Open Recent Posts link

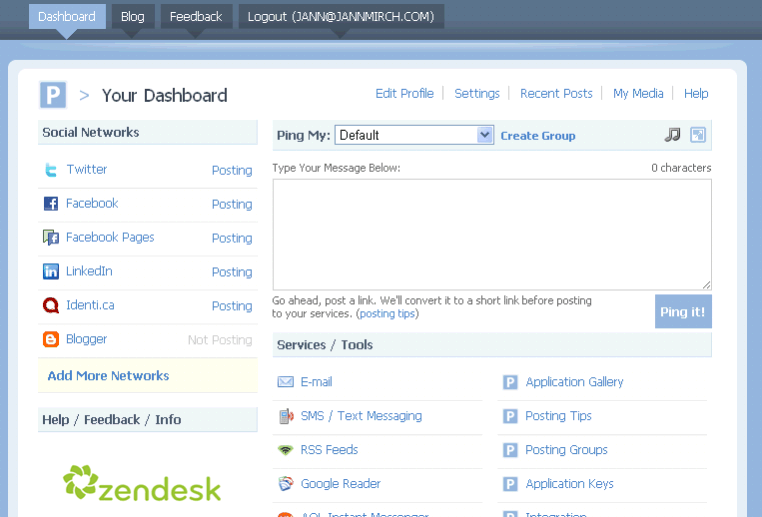pos(556,93)
